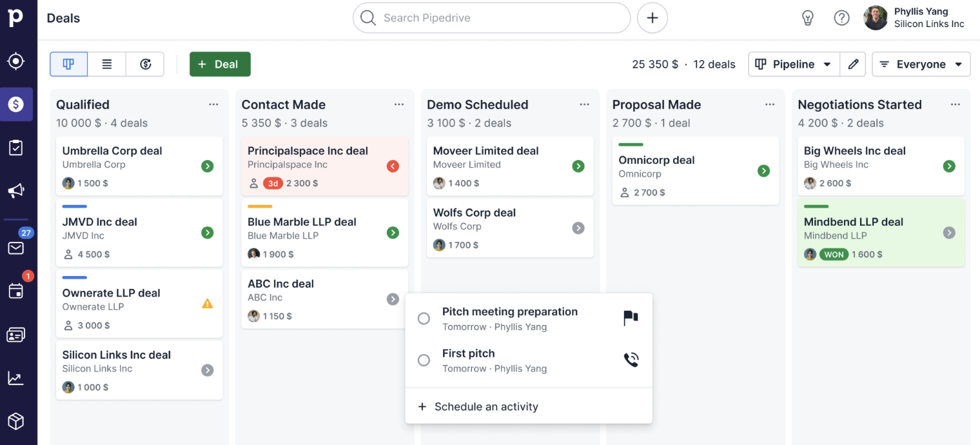The height and width of the screenshot is (445, 980).
Task: Open Qualified stage more options menu
Action: point(213,104)
